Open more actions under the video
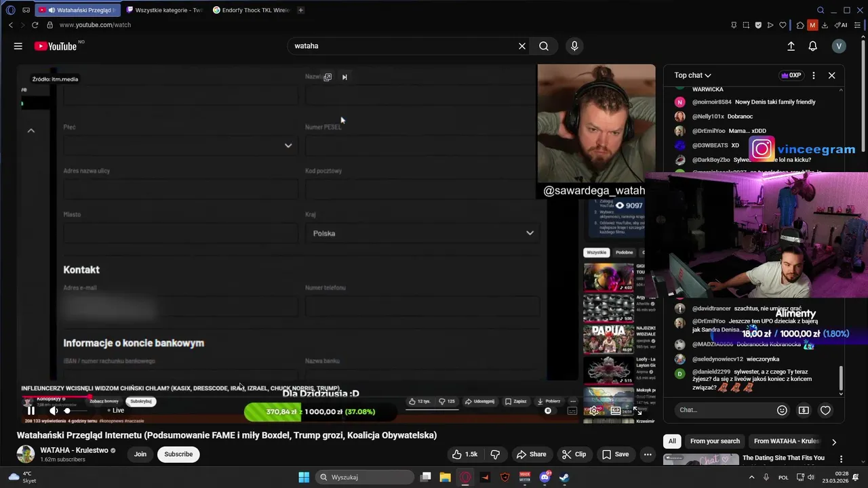 pyautogui.click(x=648, y=454)
